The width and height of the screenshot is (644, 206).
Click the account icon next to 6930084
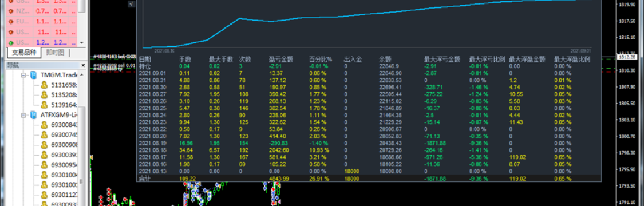(x=44, y=125)
